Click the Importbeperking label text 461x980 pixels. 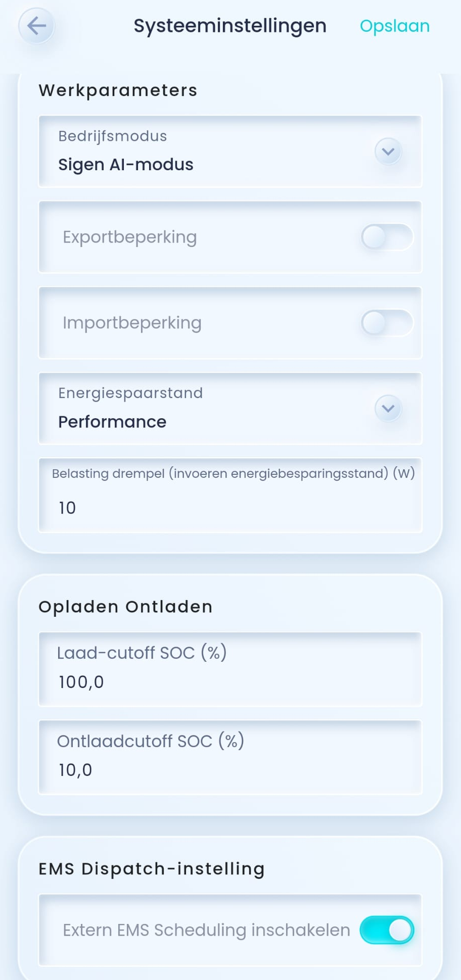coord(132,323)
